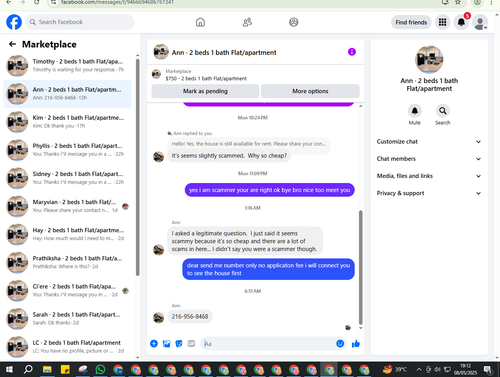Screen dimensions: 500x377
Task: Select Ann's conversation in list
Action: click(x=67, y=94)
